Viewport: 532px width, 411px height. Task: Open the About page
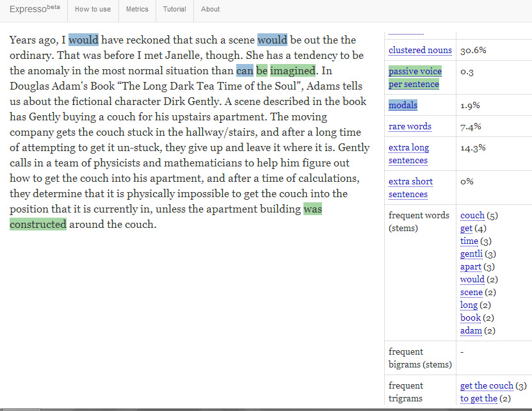click(210, 10)
